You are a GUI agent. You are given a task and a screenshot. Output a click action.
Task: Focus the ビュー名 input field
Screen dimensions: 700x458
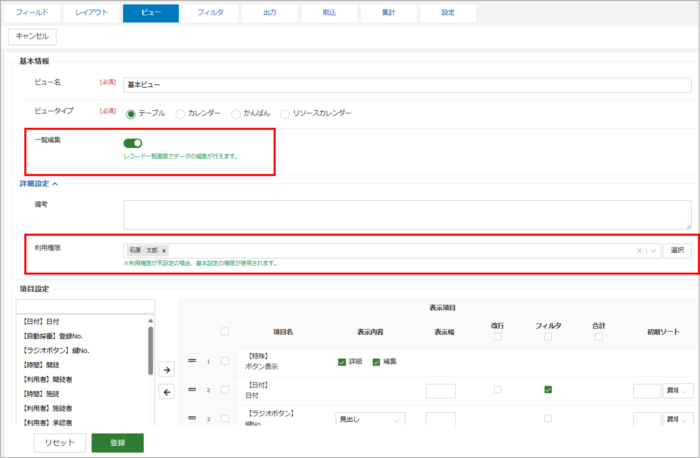click(x=407, y=85)
